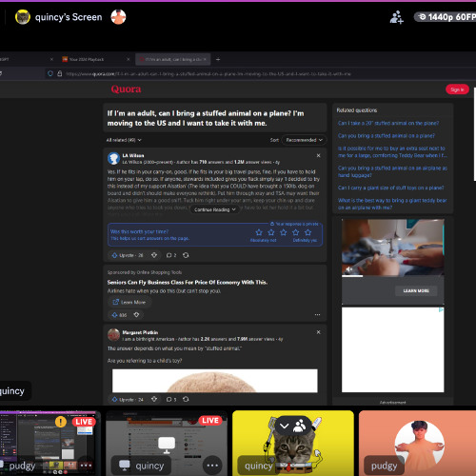Upvote the sponsored post (836)
476x476 pixels.
(120, 315)
